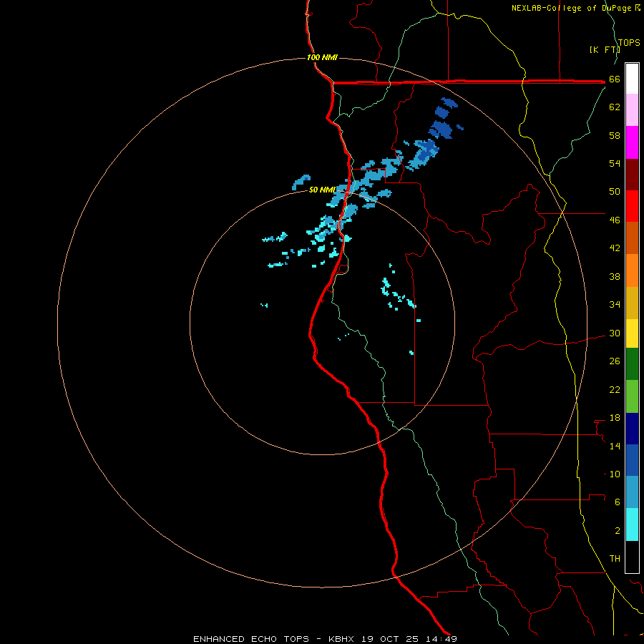Viewport: 644px width, 644px height.
Task: Click the 'KBHX' radar site identifier
Action: pos(341,639)
